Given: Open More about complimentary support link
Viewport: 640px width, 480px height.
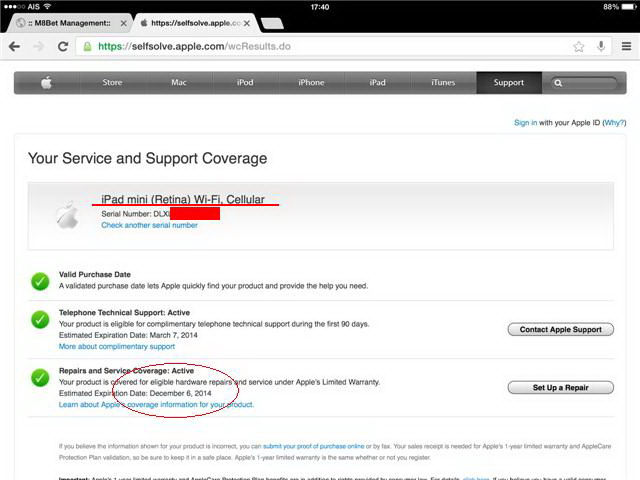Looking at the screenshot, I should (117, 347).
